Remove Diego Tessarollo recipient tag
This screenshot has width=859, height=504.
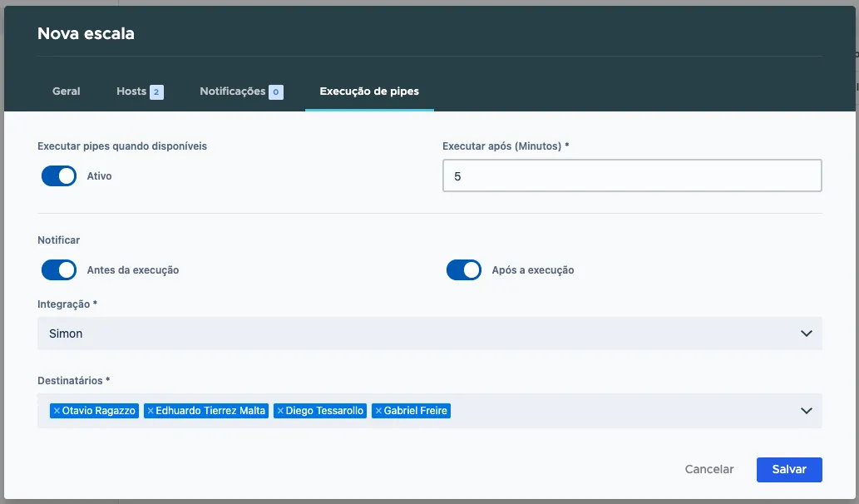[x=280, y=411]
